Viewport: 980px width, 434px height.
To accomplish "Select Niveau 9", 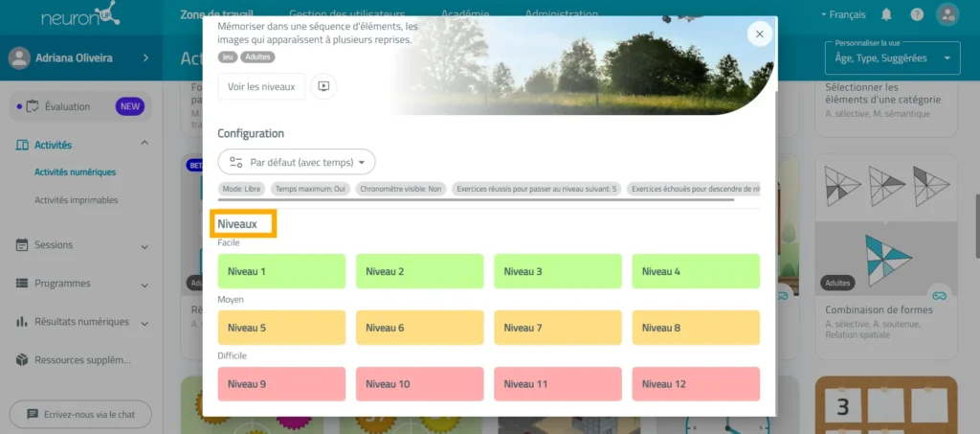I will 281,384.
